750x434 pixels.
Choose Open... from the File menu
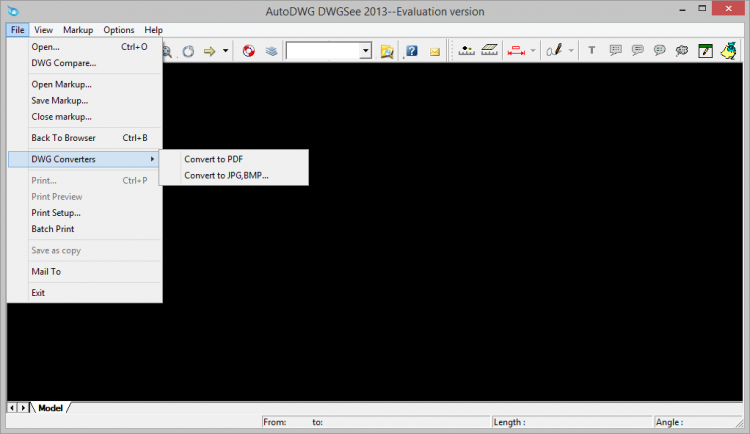[x=85, y=47]
